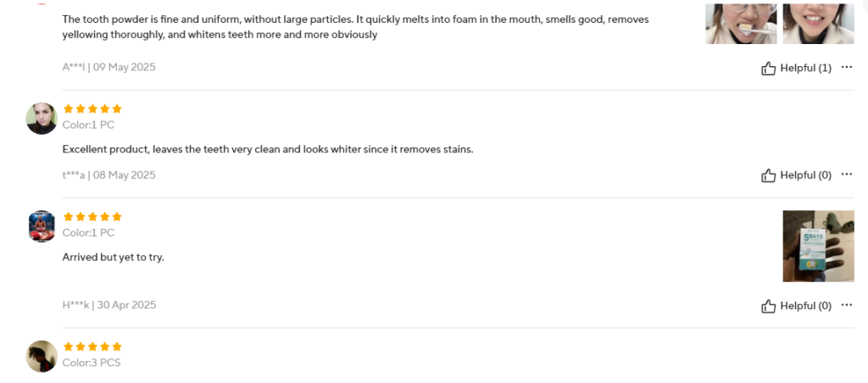The height and width of the screenshot is (383, 868).
Task: Click avatar of reviewer t***a
Action: pyautogui.click(x=42, y=119)
